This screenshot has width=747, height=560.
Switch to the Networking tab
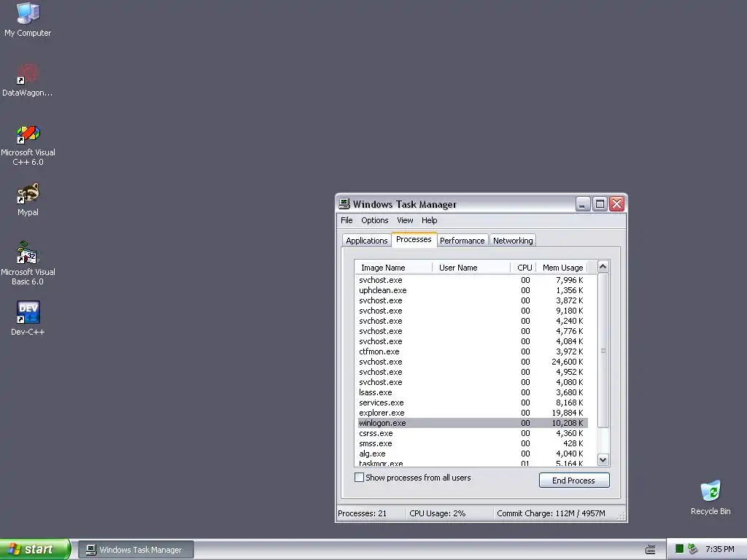click(x=513, y=241)
